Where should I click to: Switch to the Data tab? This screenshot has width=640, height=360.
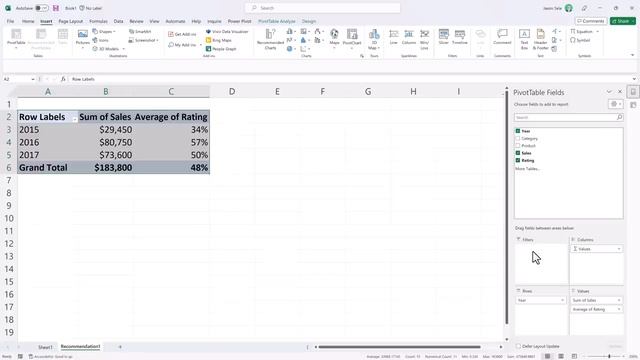[118, 21]
